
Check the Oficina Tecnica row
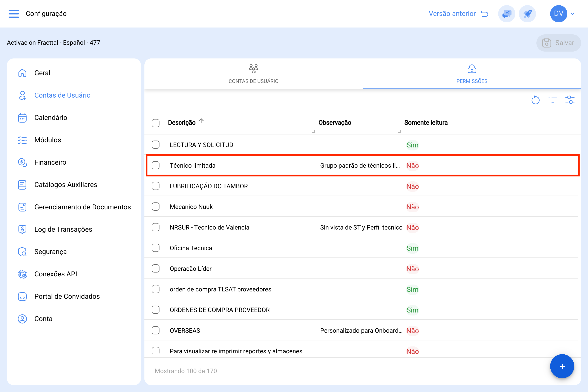156,248
